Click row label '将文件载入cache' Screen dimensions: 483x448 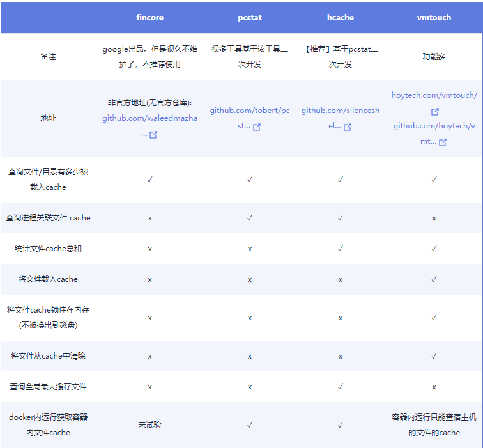coord(48,279)
